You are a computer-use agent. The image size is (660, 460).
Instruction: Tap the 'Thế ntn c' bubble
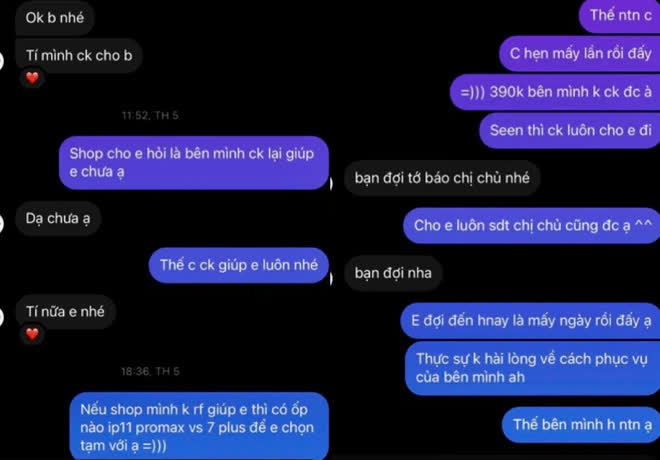pos(620,16)
